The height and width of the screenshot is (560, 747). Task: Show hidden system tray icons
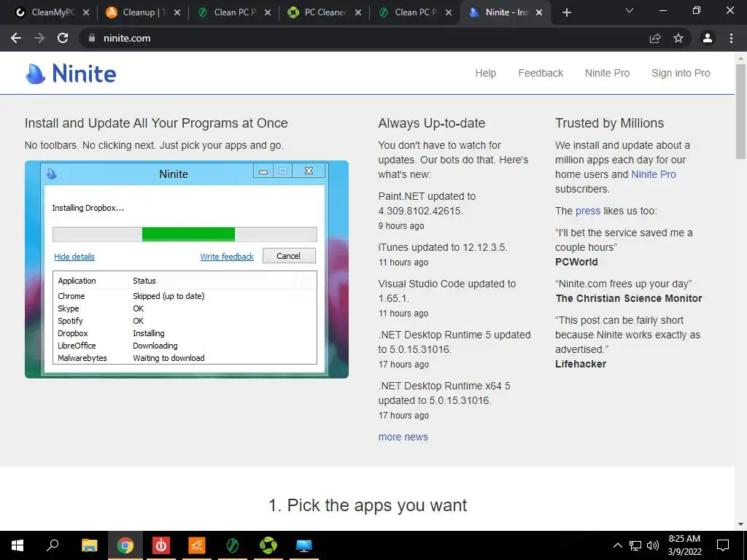point(617,545)
